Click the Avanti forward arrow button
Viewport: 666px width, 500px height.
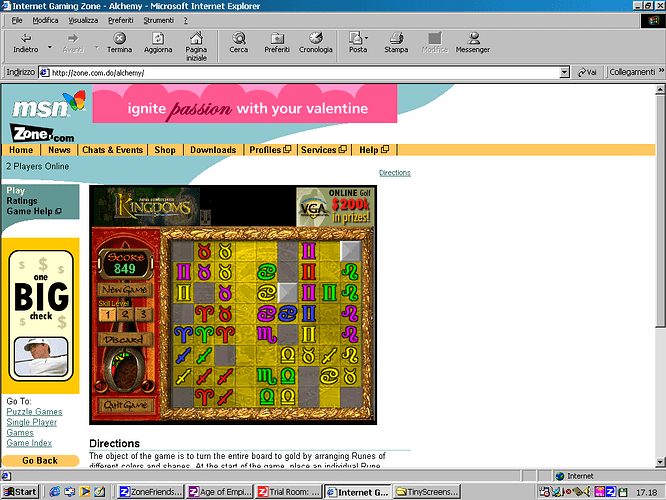73,43
